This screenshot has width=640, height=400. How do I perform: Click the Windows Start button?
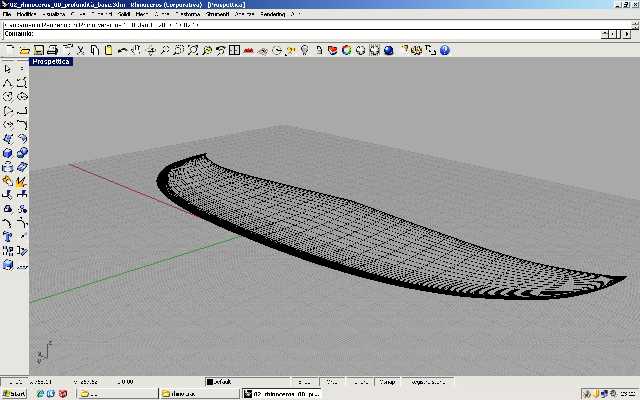click(x=13, y=394)
